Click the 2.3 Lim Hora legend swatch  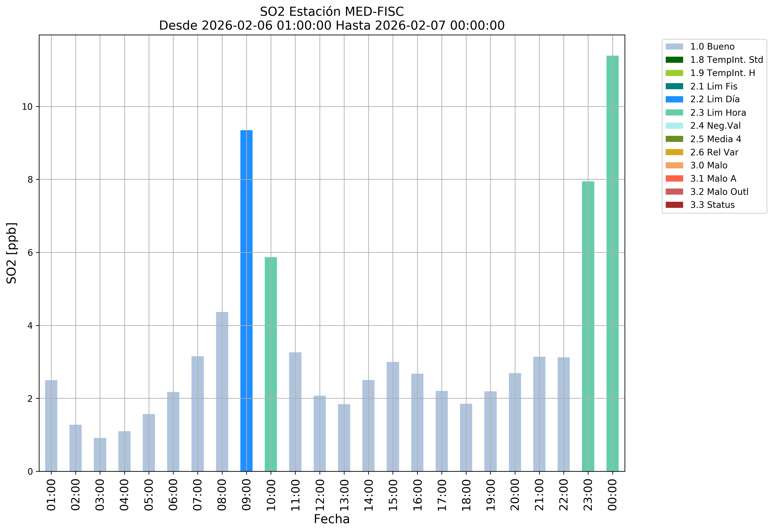point(674,113)
